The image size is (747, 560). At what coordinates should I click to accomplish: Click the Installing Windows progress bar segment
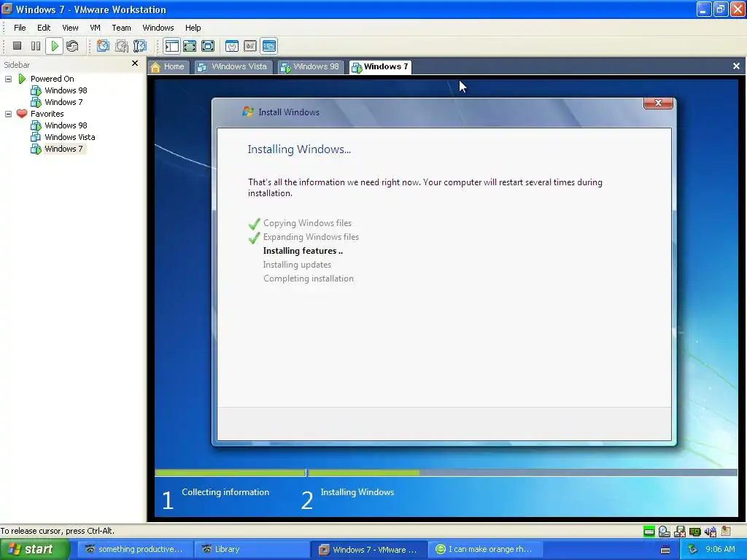click(522, 472)
